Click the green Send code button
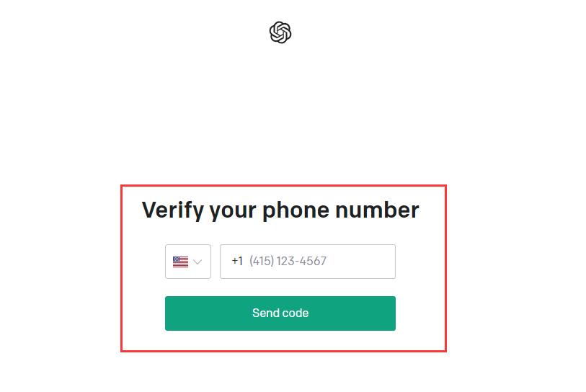 click(280, 313)
